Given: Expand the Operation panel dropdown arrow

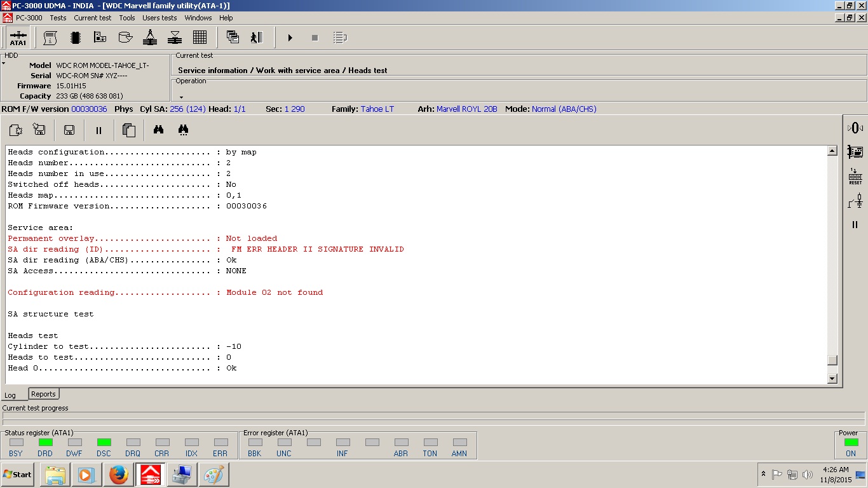Looking at the screenshot, I should point(181,97).
